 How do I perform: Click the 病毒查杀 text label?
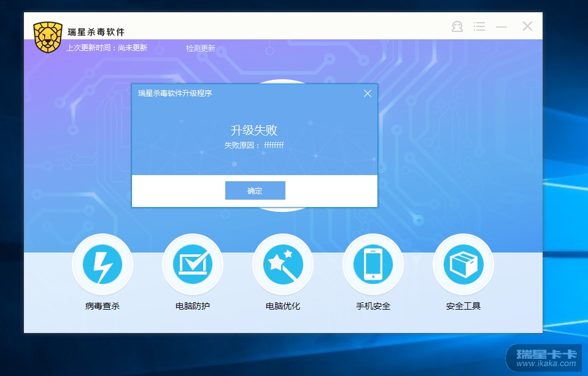tap(103, 306)
